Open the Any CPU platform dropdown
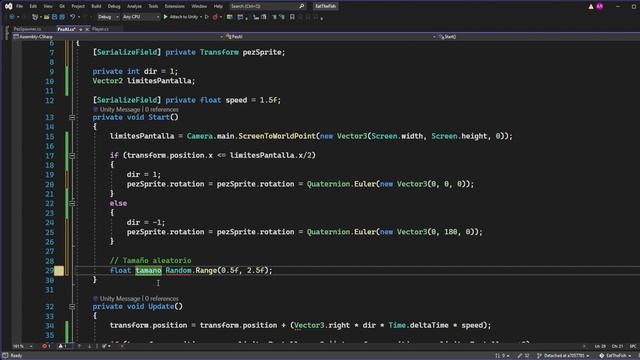Viewport: 640px width, 360px height. pyautogui.click(x=141, y=17)
